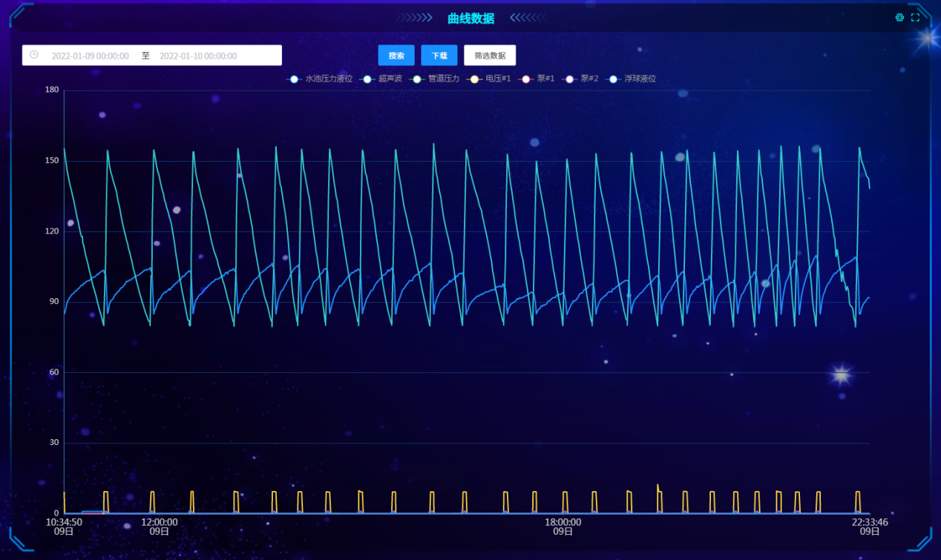Image resolution: width=941 pixels, height=560 pixels.
Task: Click the fullscreen expand icon
Action: click(915, 18)
